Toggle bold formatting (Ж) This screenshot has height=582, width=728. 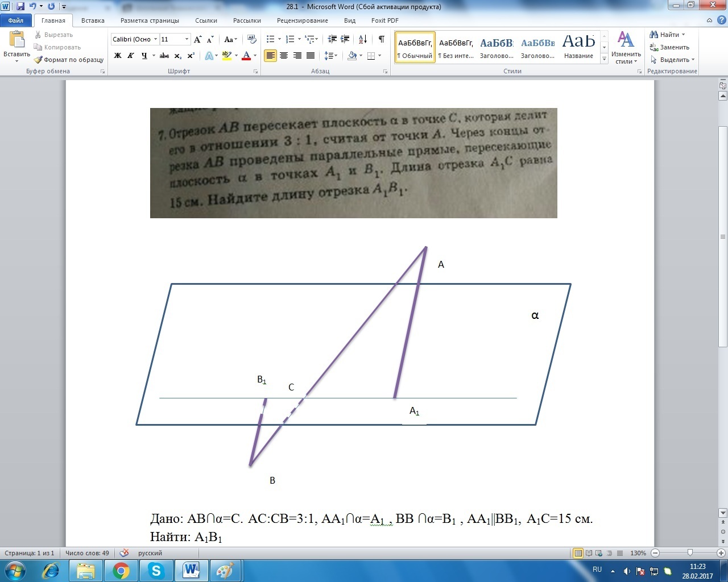coord(118,56)
